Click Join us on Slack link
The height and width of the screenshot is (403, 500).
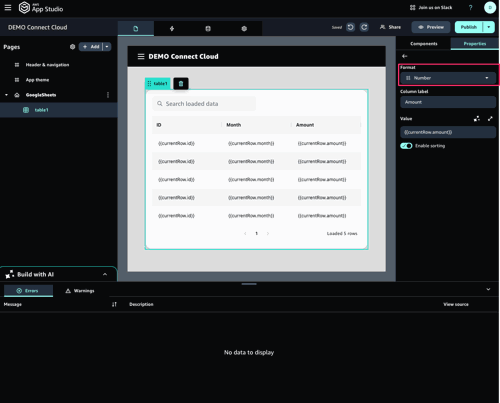[x=431, y=7]
